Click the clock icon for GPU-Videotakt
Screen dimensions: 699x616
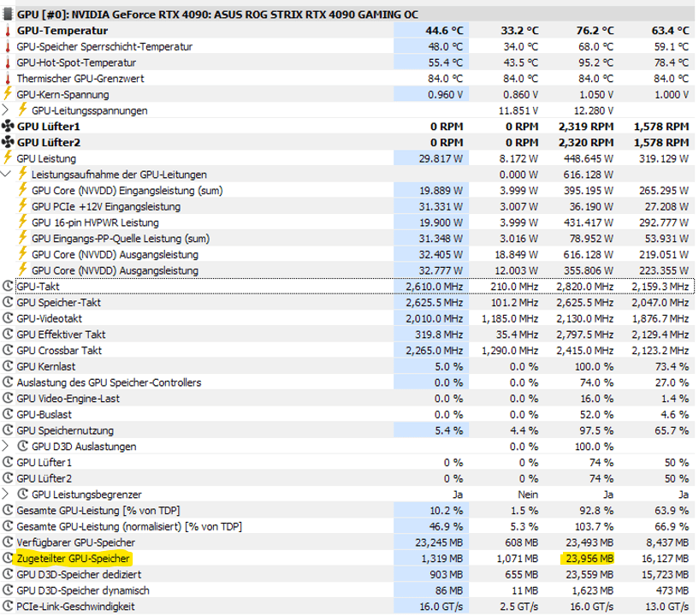point(8,318)
